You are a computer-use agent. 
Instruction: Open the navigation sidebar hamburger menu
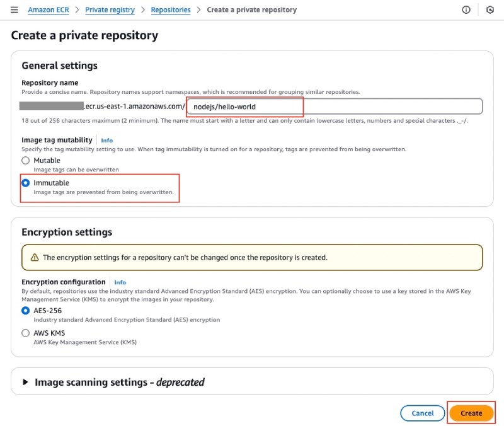click(14, 9)
